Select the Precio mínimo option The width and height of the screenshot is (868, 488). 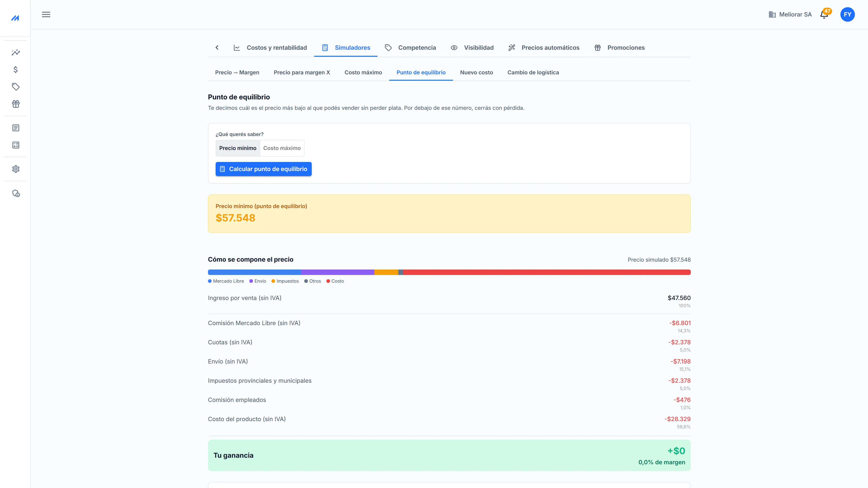(238, 148)
